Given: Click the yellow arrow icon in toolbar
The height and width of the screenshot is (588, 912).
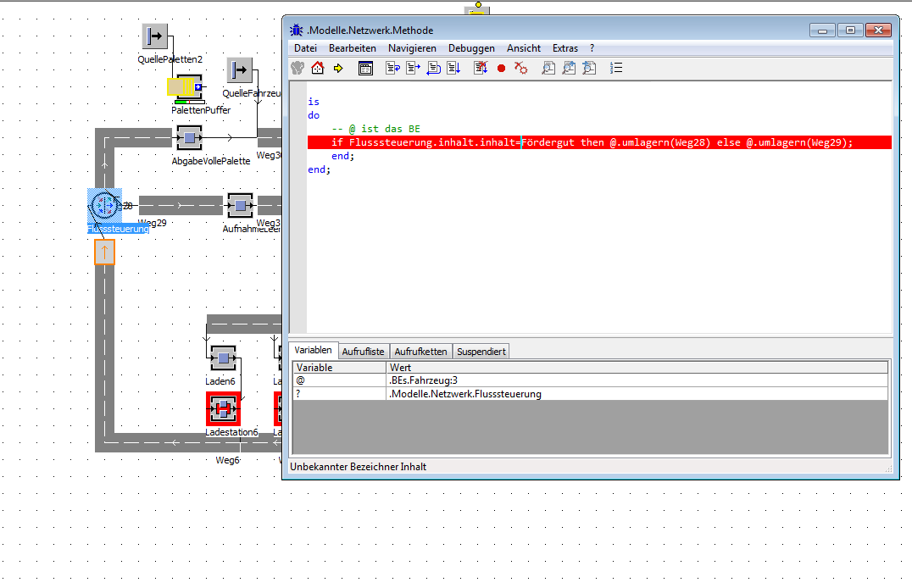Looking at the screenshot, I should pyautogui.click(x=338, y=69).
